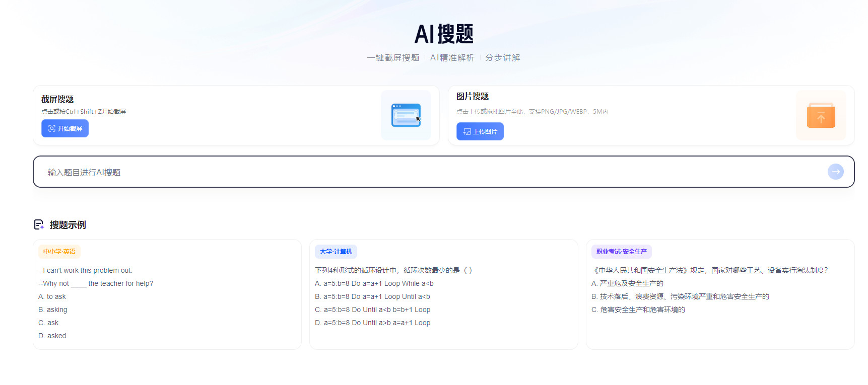Click the AI搜题 page heading
The image size is (868, 385).
click(443, 34)
